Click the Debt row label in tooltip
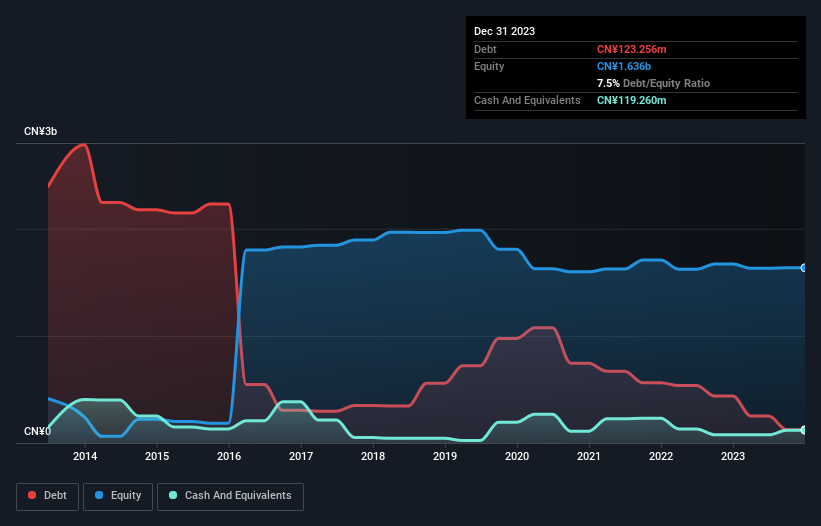821x526 pixels. (x=485, y=49)
